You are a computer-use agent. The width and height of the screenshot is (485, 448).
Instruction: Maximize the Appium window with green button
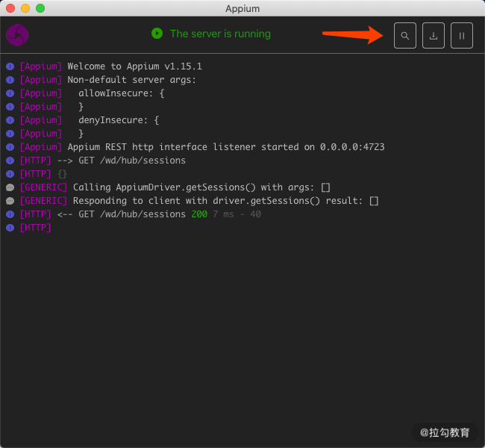[x=40, y=8]
